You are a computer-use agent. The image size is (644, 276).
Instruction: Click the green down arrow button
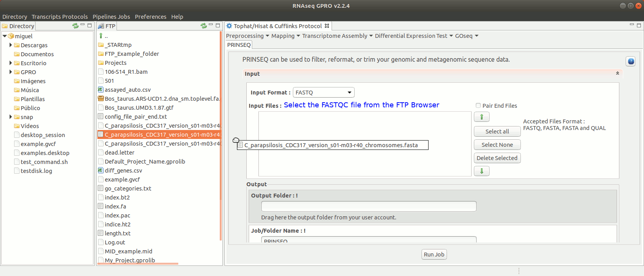coord(481,171)
